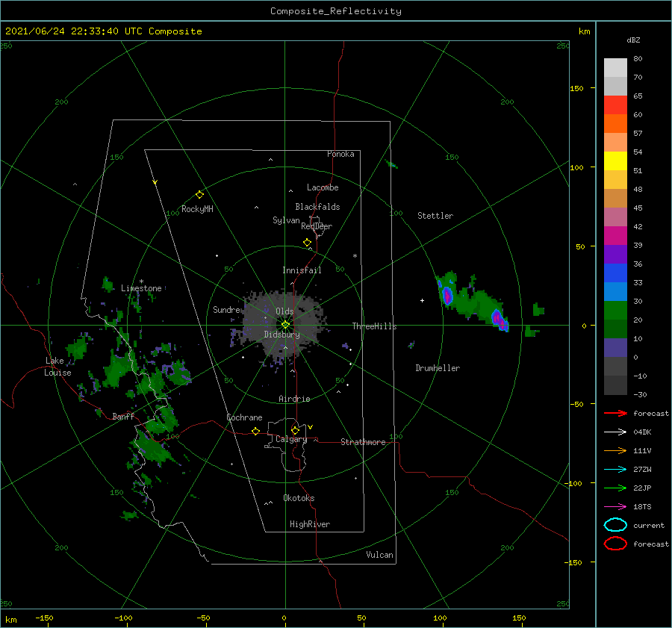Click the Limestone label
The height and width of the screenshot is (628, 672).
(141, 288)
